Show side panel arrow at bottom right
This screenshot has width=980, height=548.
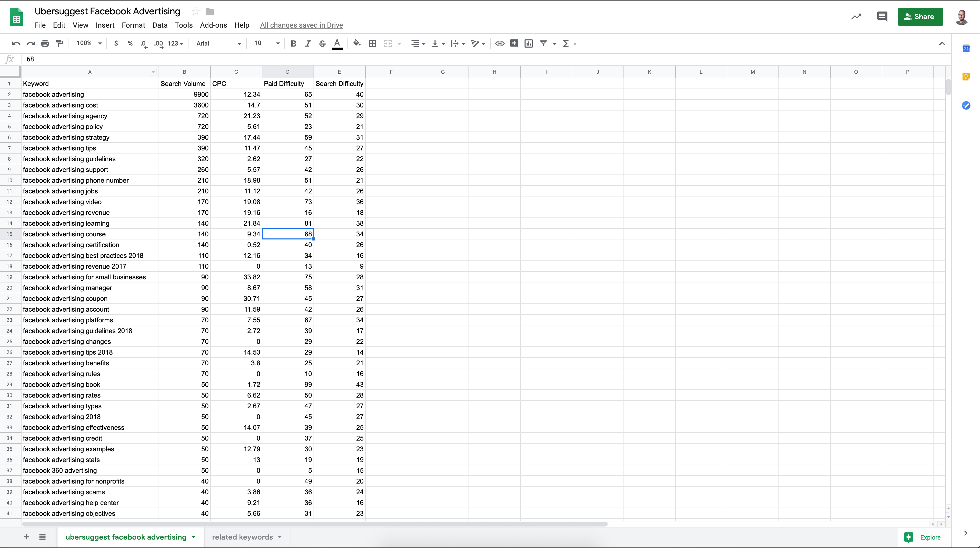point(965,533)
